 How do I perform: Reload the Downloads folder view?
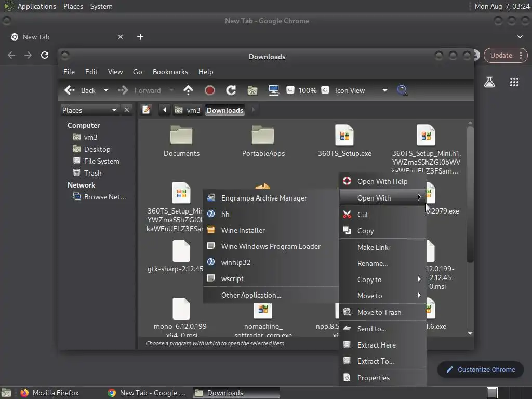[231, 90]
